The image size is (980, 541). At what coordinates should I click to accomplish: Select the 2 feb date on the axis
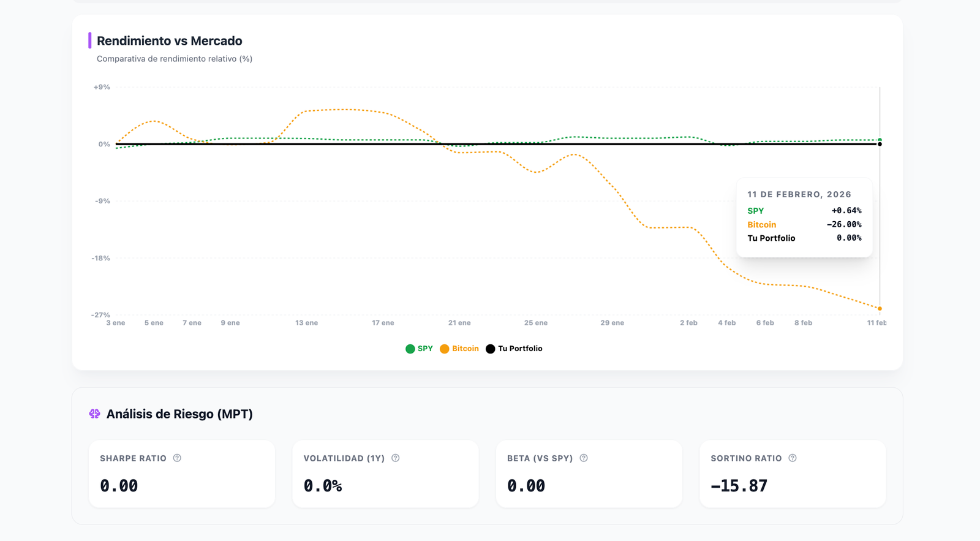coord(688,323)
